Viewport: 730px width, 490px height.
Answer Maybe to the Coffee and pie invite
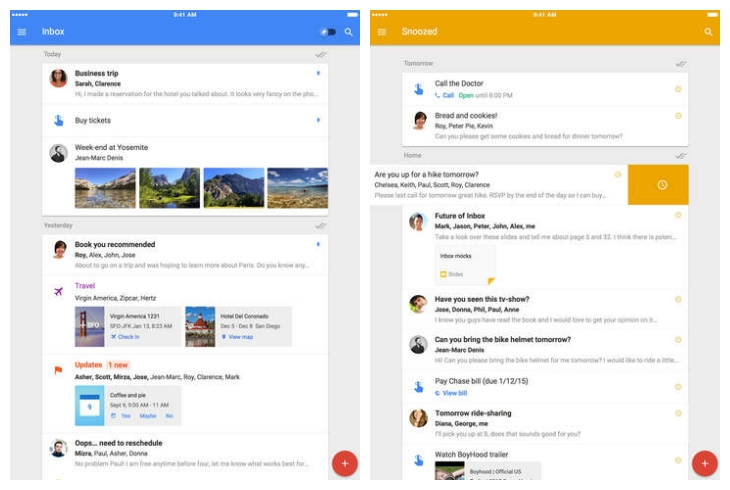148,415
